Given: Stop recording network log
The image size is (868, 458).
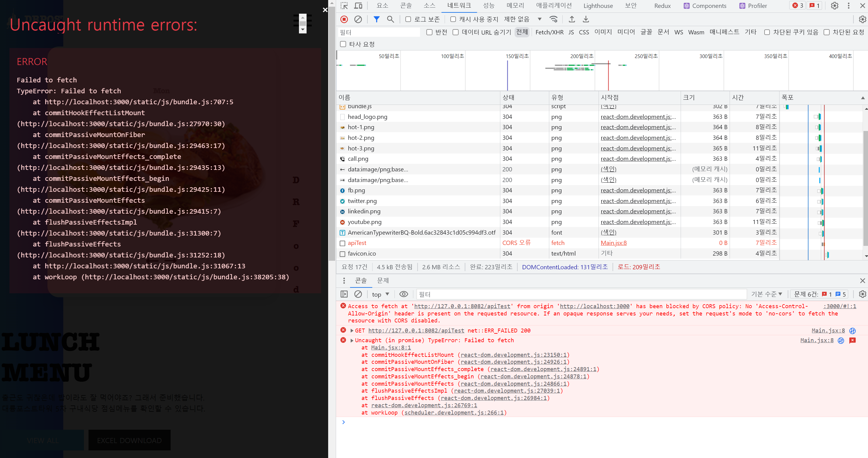Looking at the screenshot, I should click(x=344, y=19).
